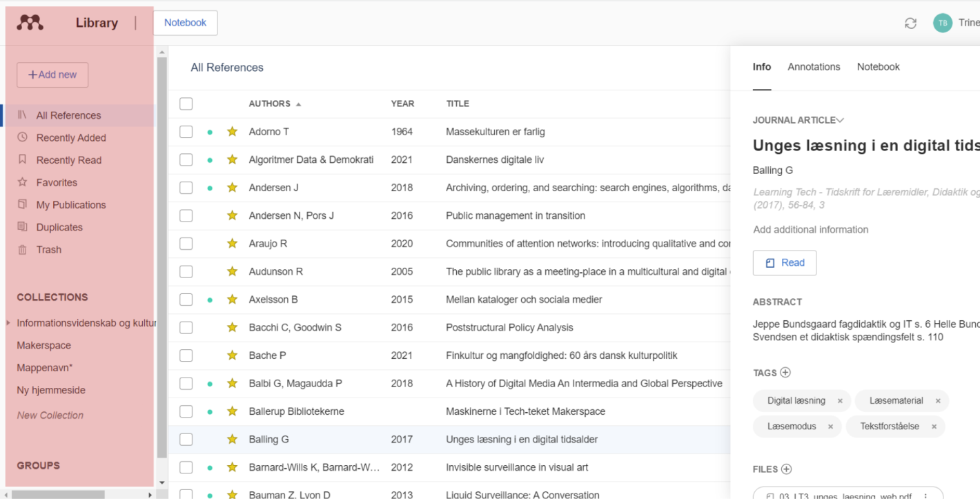Screen dimensions: 980x499
Task: Click the Read button
Action: click(785, 263)
